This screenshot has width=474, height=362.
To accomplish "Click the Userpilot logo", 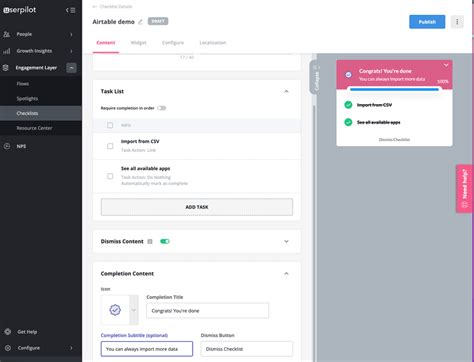I will 19,10.
